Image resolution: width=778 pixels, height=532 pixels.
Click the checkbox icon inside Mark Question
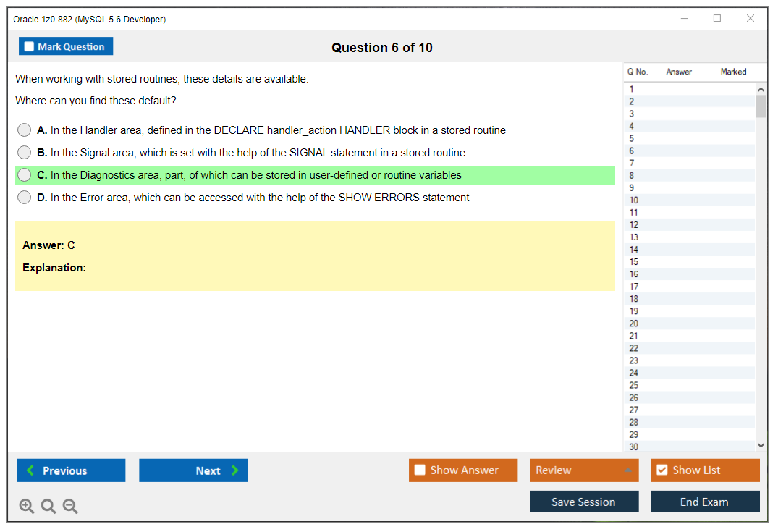coord(29,46)
